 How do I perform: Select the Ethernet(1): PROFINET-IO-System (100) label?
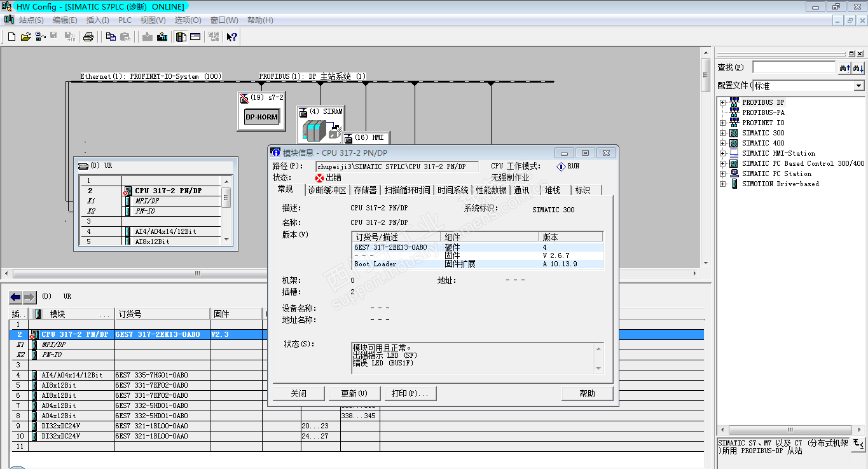tap(151, 76)
